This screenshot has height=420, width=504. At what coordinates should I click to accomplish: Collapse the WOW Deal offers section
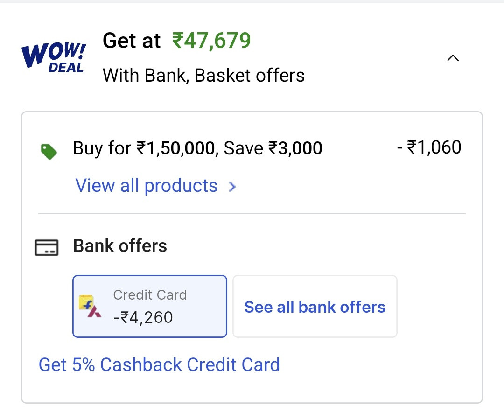click(x=453, y=58)
